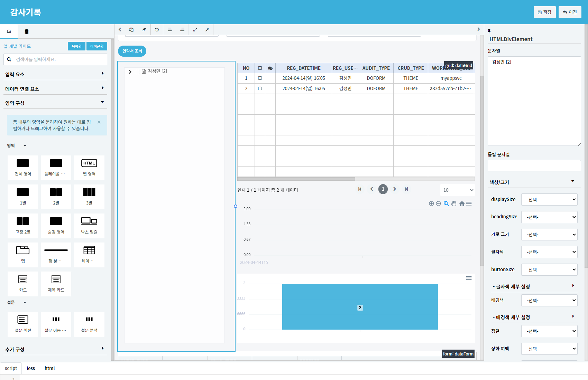Click the 연락처 조회 button
The height and width of the screenshot is (380, 588).
point(132,51)
